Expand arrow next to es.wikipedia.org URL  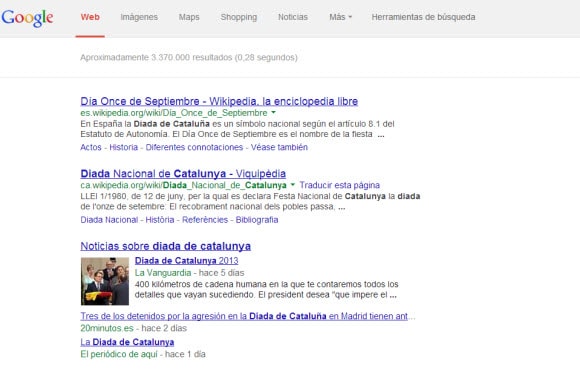pyautogui.click(x=273, y=112)
